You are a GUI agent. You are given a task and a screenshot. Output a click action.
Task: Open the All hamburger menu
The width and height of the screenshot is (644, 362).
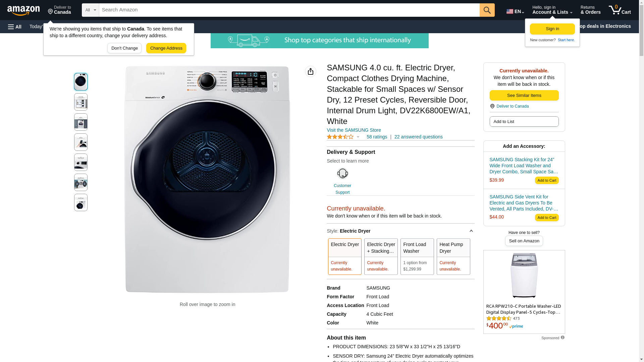15,26
